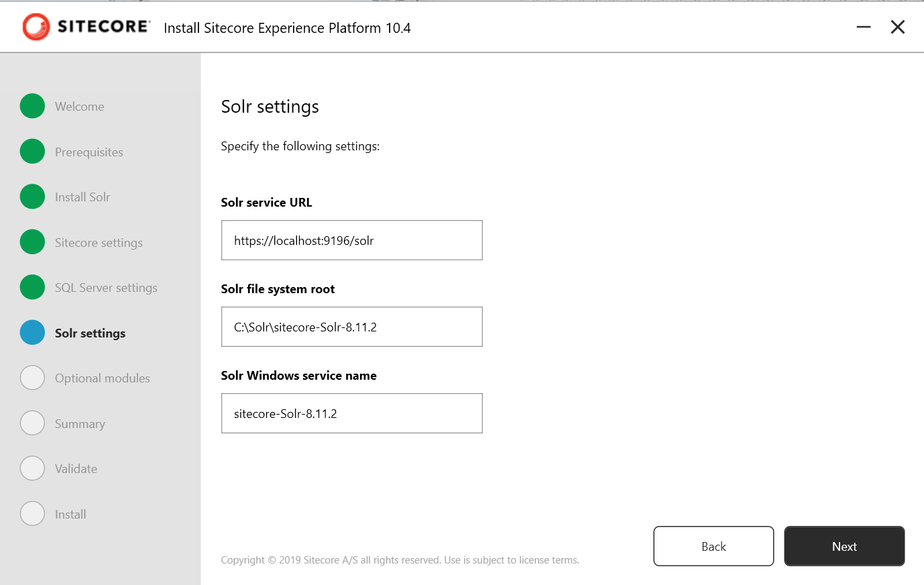Click the empty Summary step circle
Viewport: 924px width, 585px height.
point(32,423)
